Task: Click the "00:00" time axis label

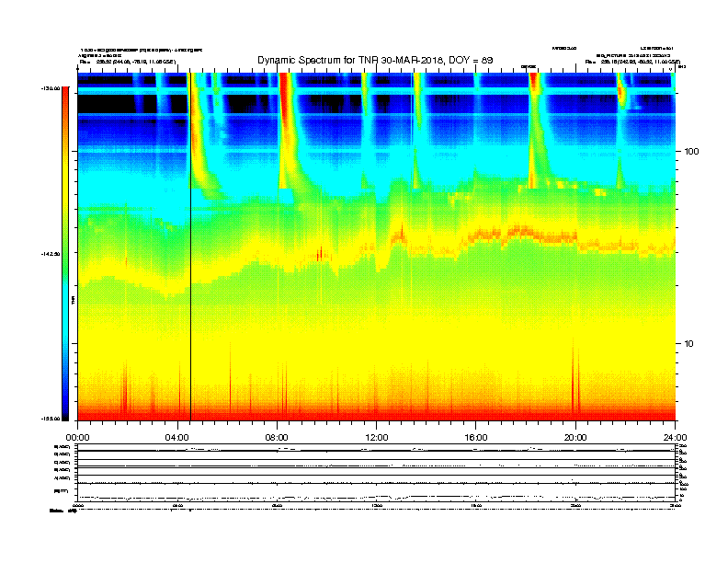Action: (x=77, y=438)
